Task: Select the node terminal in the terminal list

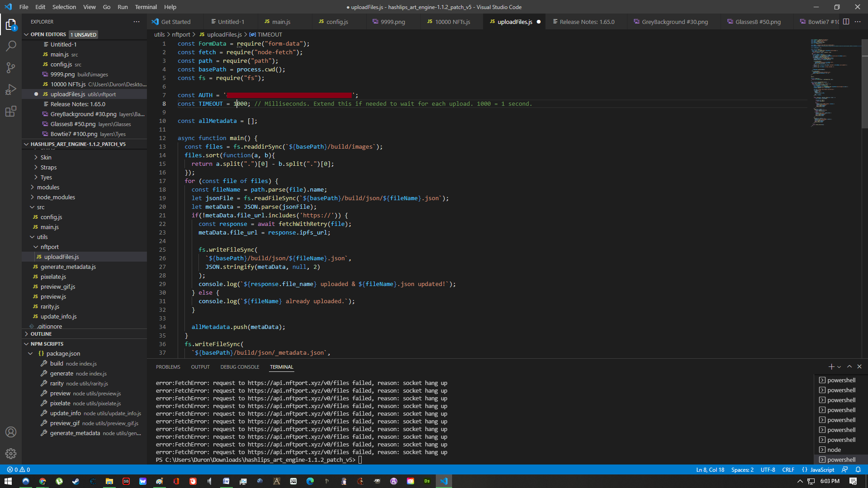Action: point(834,450)
